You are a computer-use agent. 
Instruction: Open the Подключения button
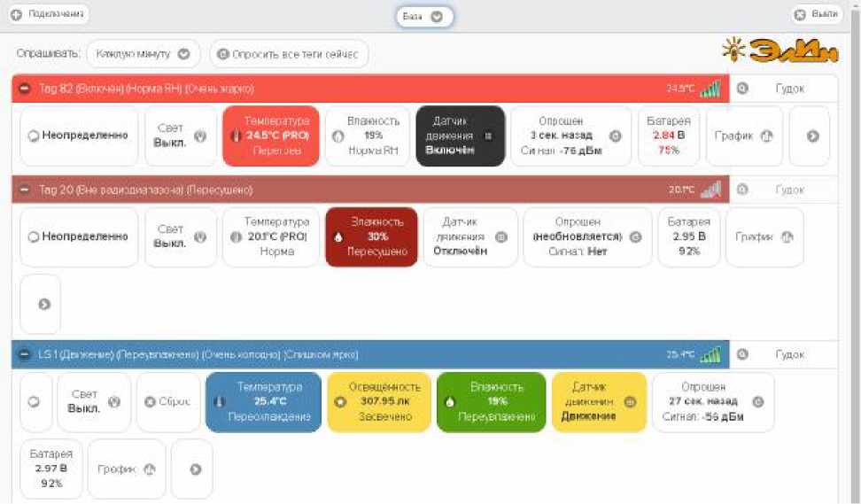tap(49, 13)
